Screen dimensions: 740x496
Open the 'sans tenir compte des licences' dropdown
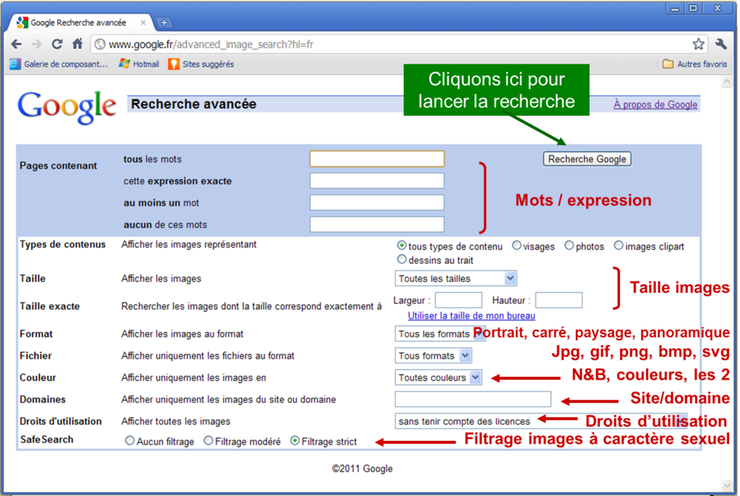[x=541, y=421]
